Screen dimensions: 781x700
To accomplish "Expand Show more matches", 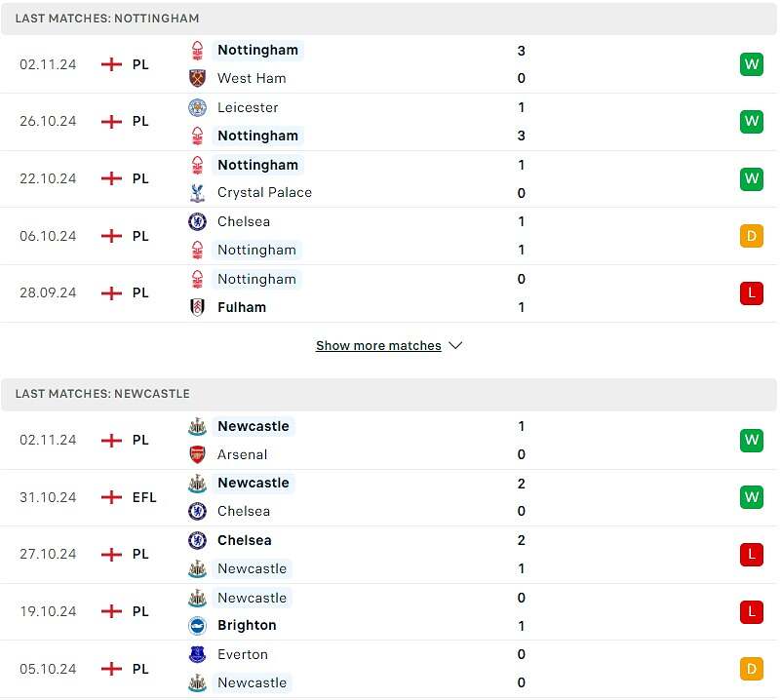I will click(378, 346).
